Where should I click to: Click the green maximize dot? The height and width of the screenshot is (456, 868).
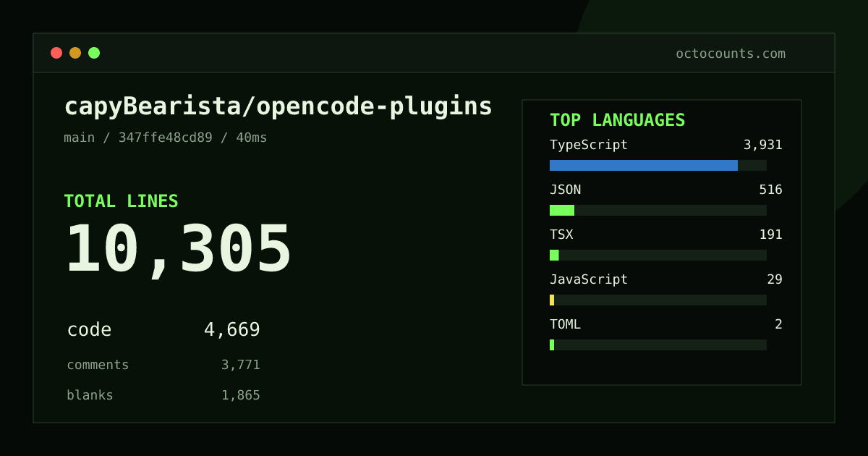click(94, 53)
